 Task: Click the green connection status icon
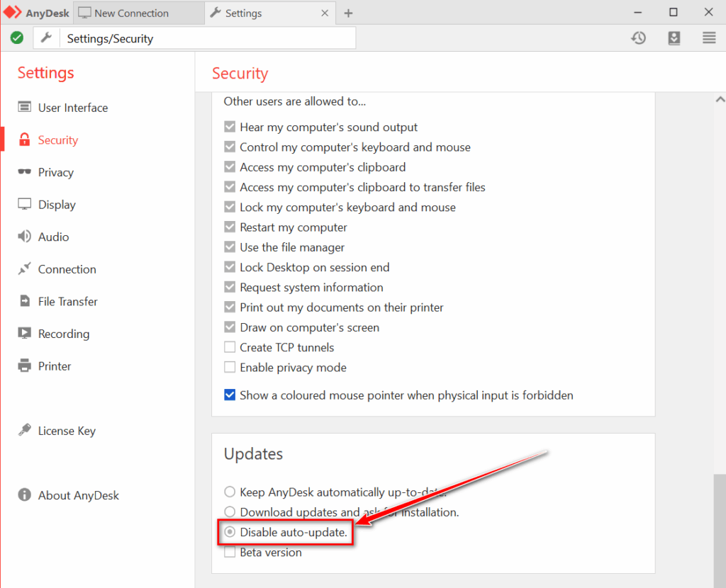17,38
